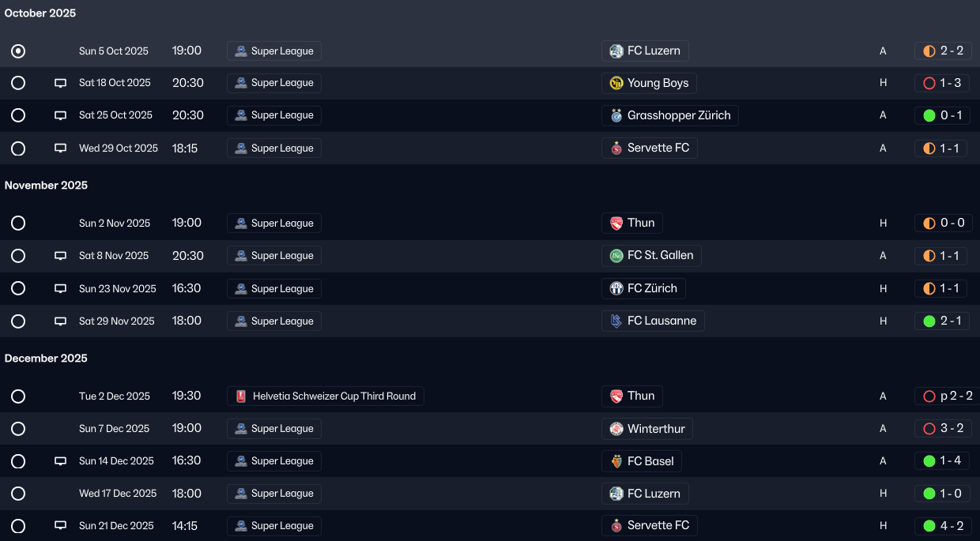Collapse the December 2025 section header

coord(46,359)
